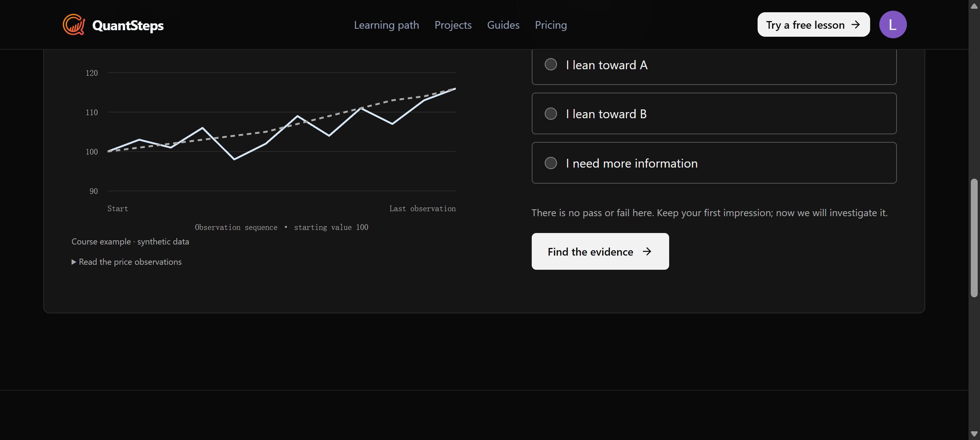Click the no pass or fail note
The height and width of the screenshot is (440, 980).
click(x=709, y=213)
